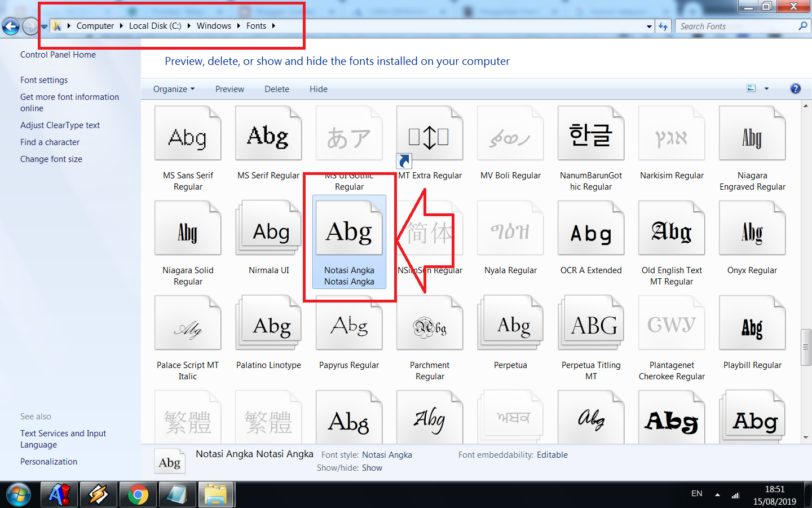
Task: Click the Refresh button beside address bar
Action: coord(663,26)
